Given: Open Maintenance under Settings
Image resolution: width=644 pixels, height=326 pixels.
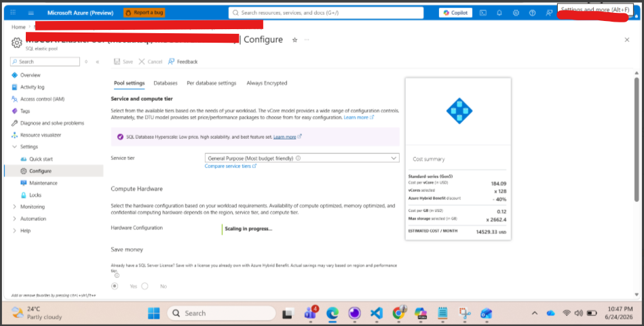Looking at the screenshot, I should tap(43, 183).
